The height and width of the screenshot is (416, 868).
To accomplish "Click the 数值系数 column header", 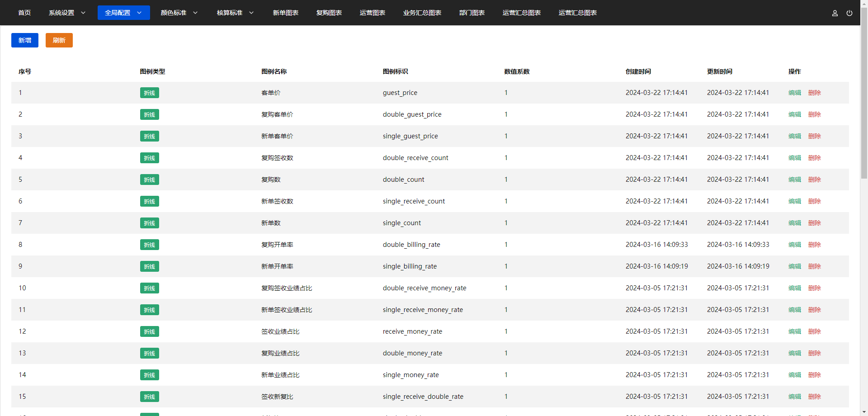I will [x=517, y=71].
